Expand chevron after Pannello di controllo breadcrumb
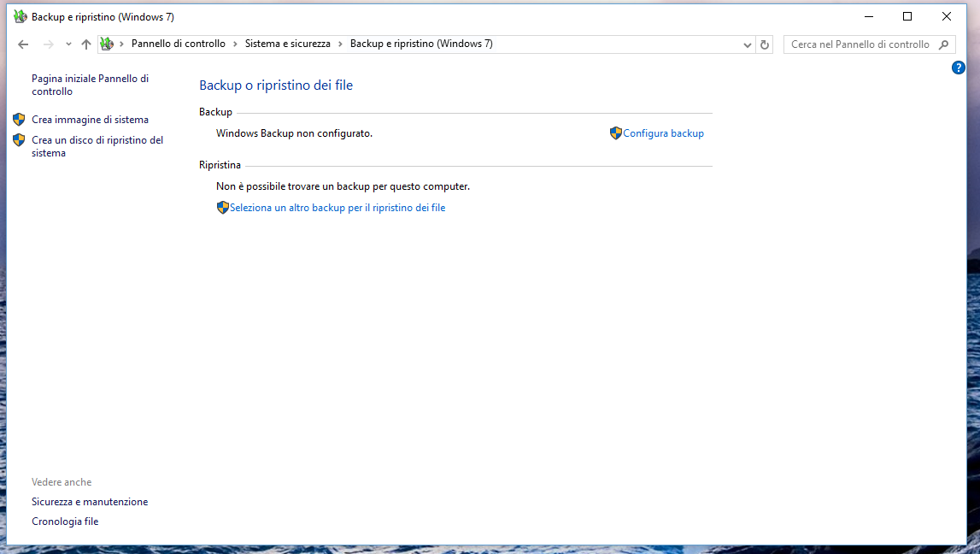 [x=236, y=44]
